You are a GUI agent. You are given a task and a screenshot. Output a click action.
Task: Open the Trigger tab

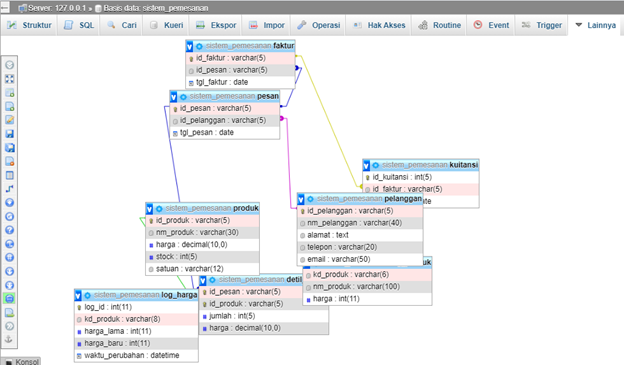pyautogui.click(x=542, y=25)
